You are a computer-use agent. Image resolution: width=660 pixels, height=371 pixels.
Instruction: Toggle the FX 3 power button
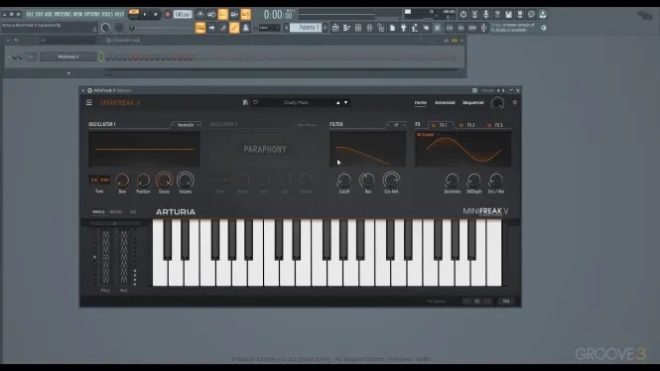coord(489,125)
